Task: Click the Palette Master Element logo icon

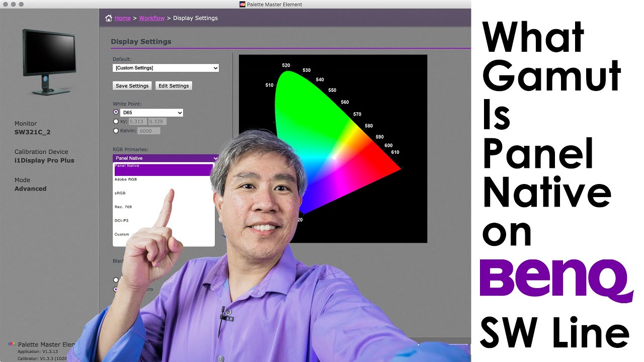Action: click(x=12, y=344)
